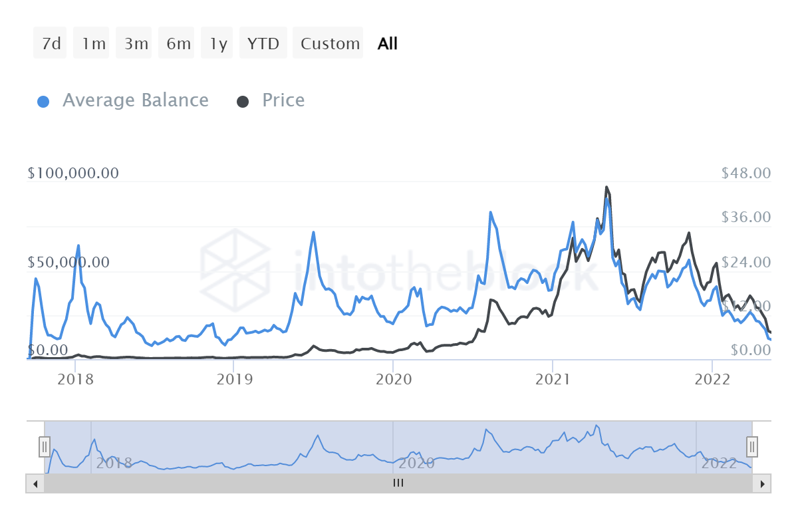The height and width of the screenshot is (532, 798).
Task: Switch to the YTD range tab
Action: [x=263, y=43]
